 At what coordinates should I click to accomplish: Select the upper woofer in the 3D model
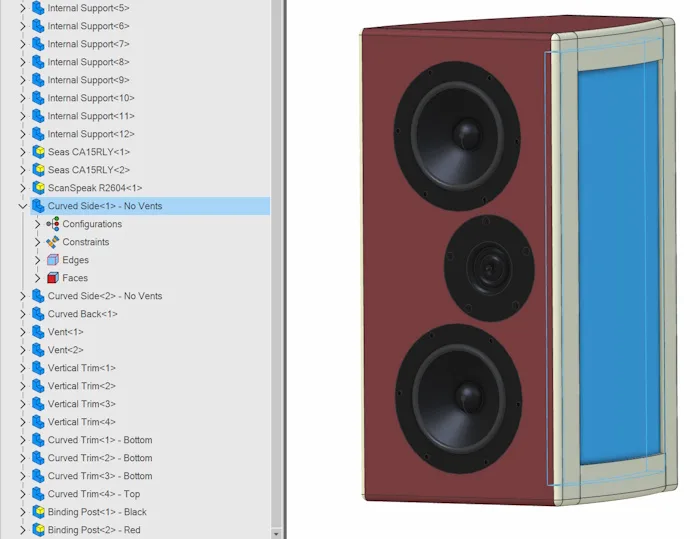[457, 135]
